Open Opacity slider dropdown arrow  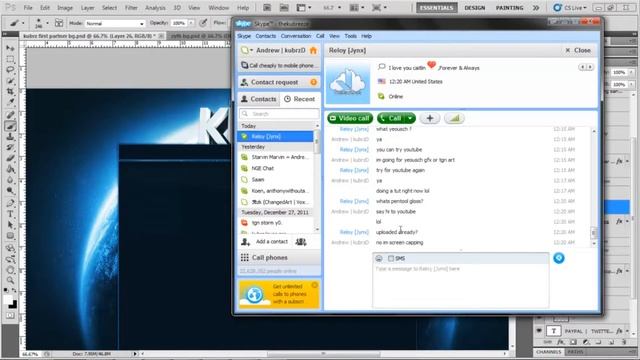(191, 23)
